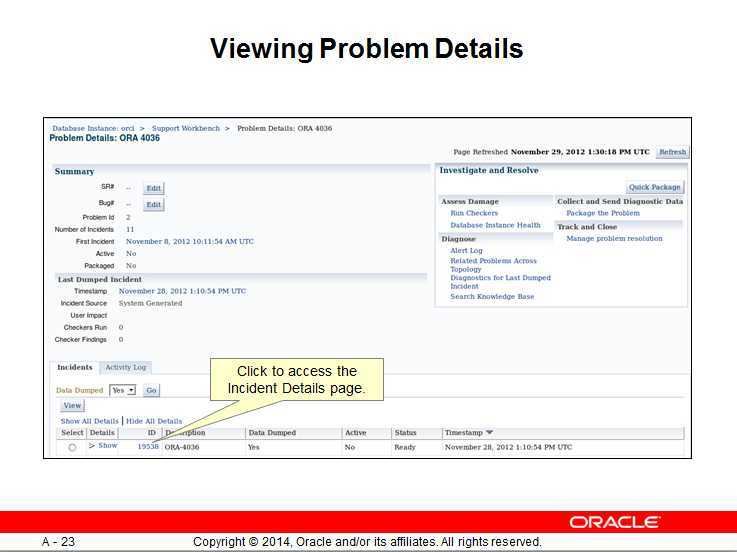
Task: Click the Quick Package button
Action: click(x=655, y=187)
